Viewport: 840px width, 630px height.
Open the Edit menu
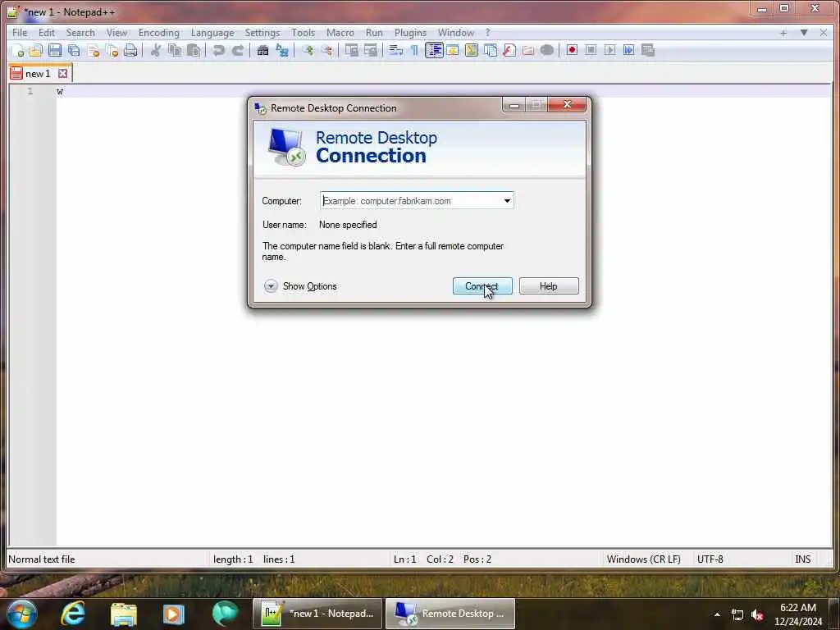coord(47,33)
